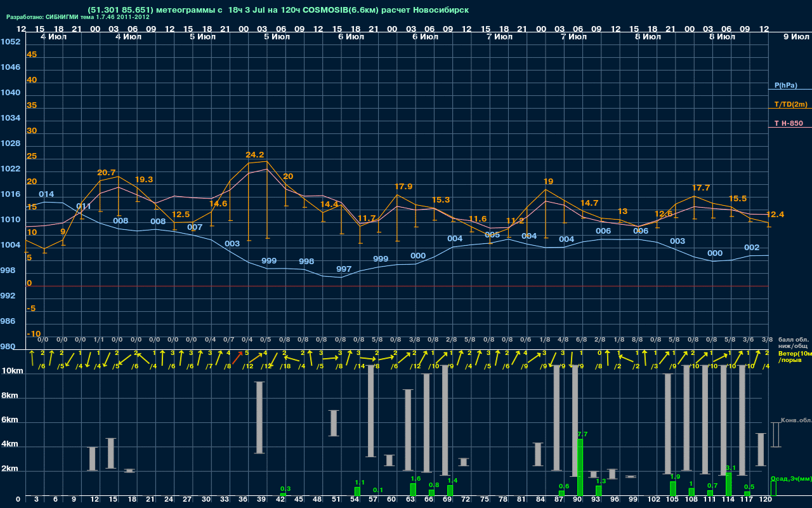812x508 pixels.
Task: Click the 1.3 precipitation value
Action: coord(601,481)
